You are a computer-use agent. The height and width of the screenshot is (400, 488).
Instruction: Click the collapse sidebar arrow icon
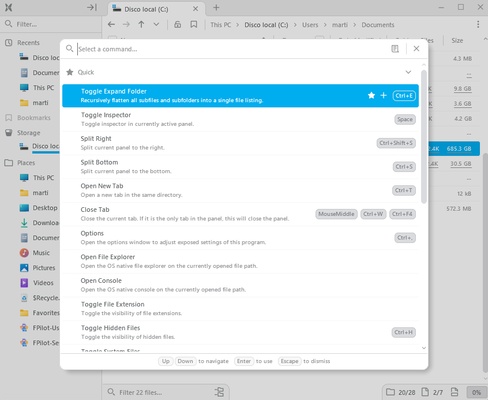92,7
